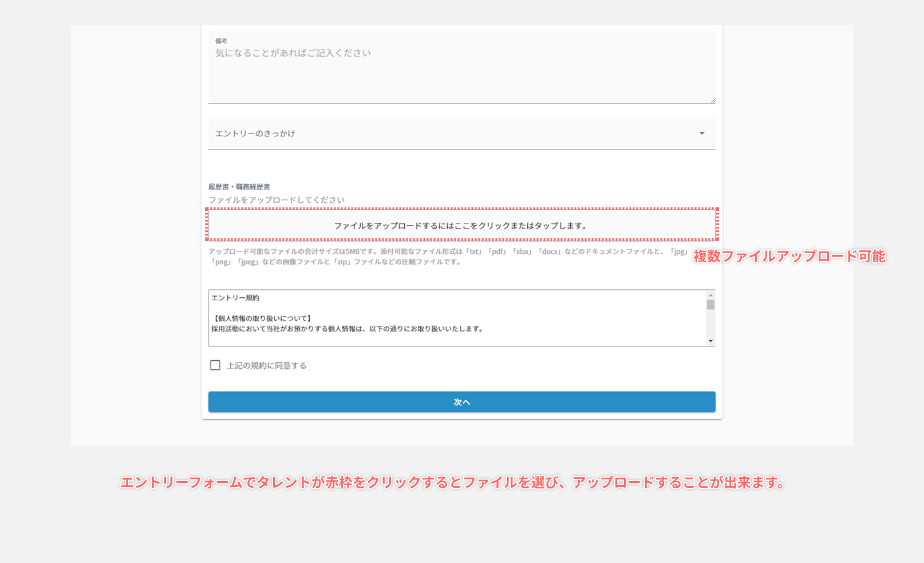Click the 履歴書・職務経歴書 heading

pos(241,186)
